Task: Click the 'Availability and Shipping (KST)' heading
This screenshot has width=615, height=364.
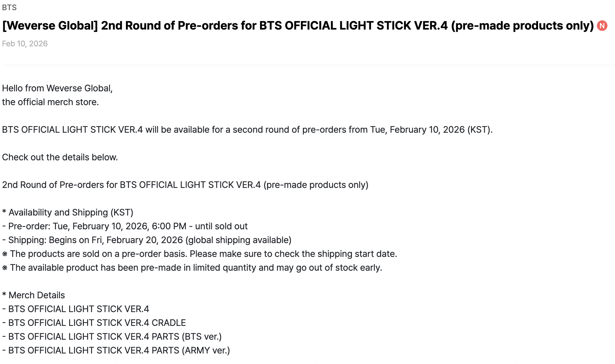Action: [x=68, y=213]
